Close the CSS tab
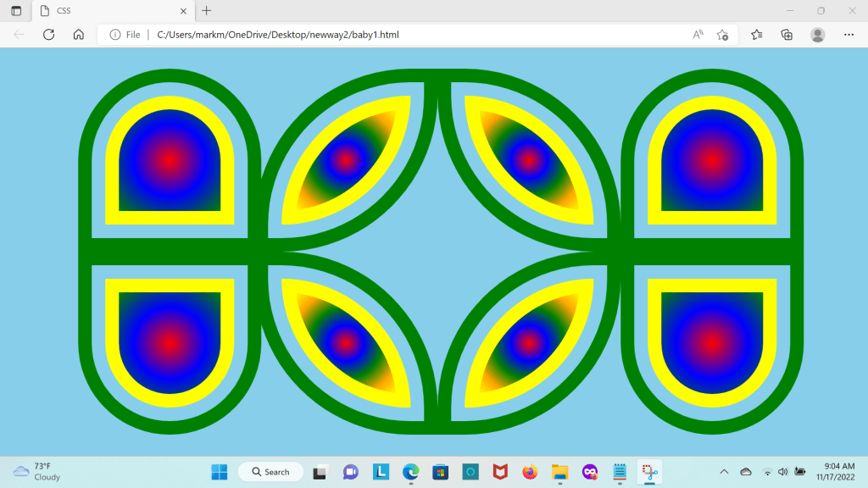The image size is (868, 488). [182, 11]
